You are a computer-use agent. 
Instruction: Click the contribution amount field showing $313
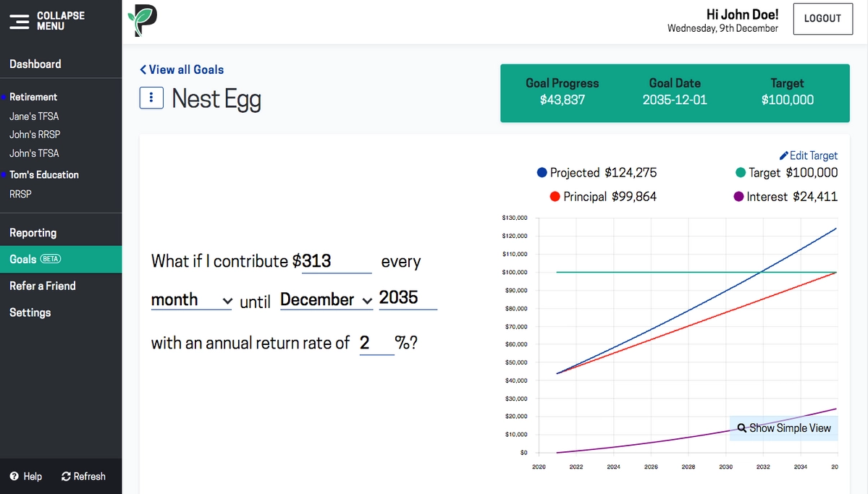(337, 261)
